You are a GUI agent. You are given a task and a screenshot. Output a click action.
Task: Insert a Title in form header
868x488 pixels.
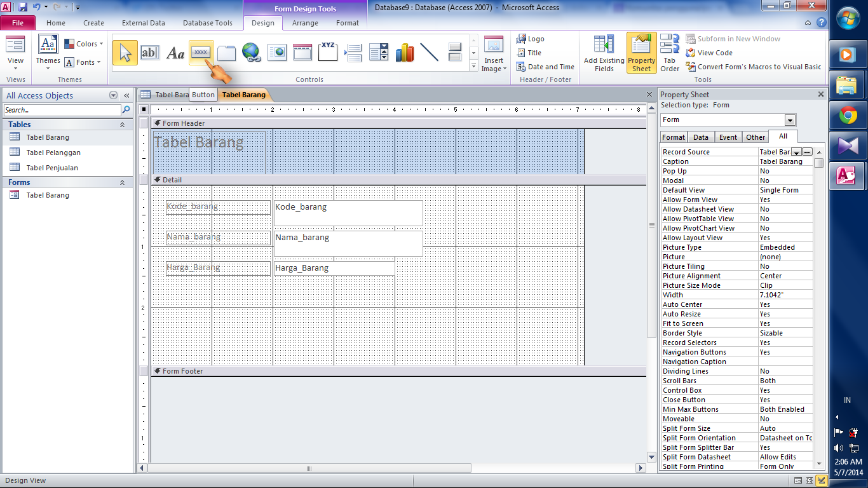coord(529,53)
